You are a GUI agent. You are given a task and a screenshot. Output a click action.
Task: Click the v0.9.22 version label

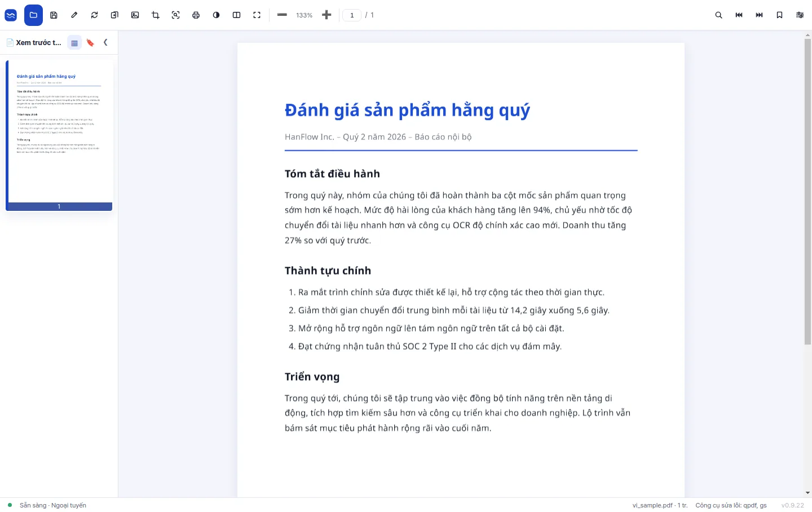click(792, 505)
